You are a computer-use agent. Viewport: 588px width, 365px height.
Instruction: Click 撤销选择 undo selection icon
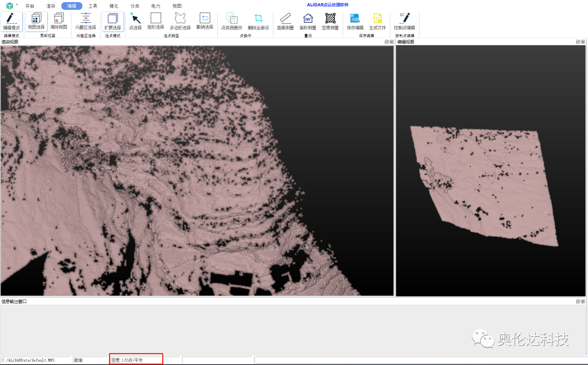pos(205,21)
